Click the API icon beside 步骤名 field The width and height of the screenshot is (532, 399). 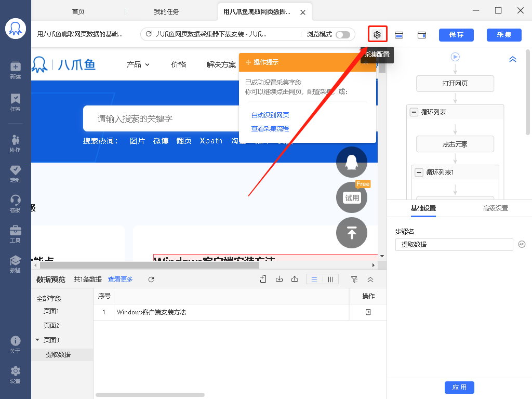click(x=522, y=244)
